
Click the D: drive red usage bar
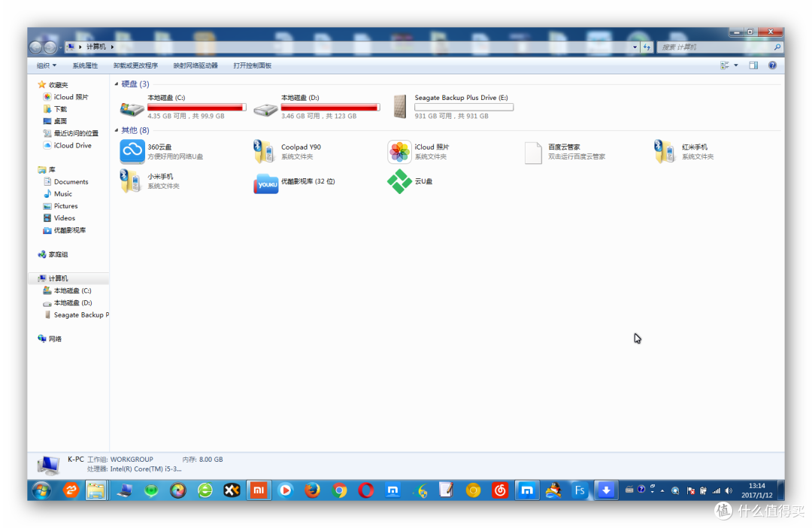click(330, 108)
